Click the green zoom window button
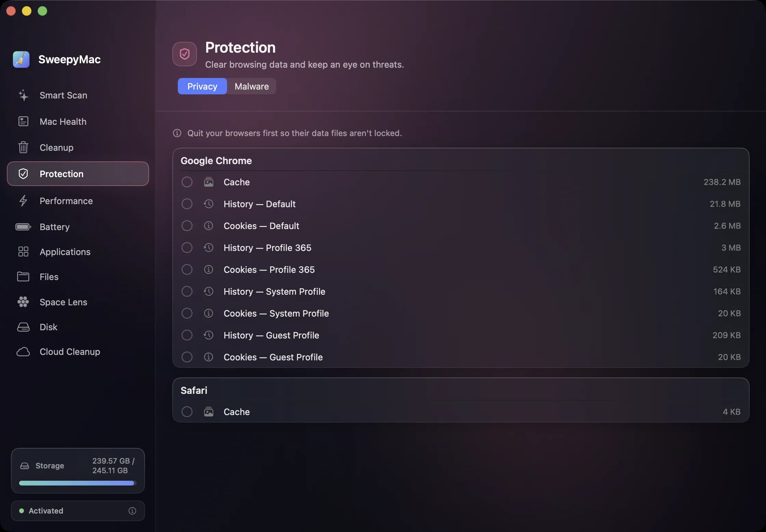Image resolution: width=766 pixels, height=532 pixels. tap(42, 11)
